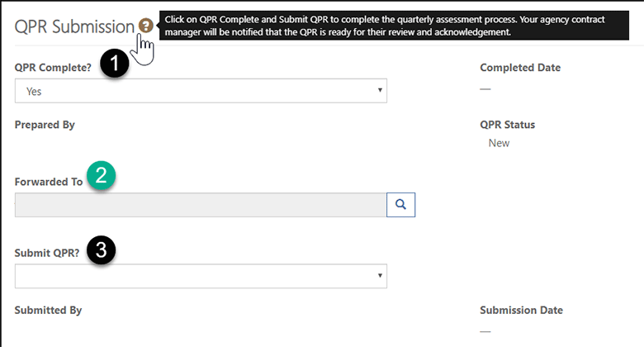Click the Forwarded To label
Screen dimensions: 644x347
[49, 182]
